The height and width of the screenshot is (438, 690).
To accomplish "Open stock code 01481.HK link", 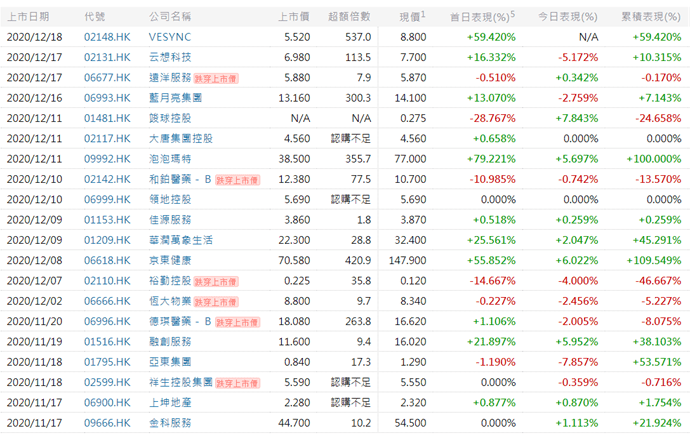I will coord(107,118).
